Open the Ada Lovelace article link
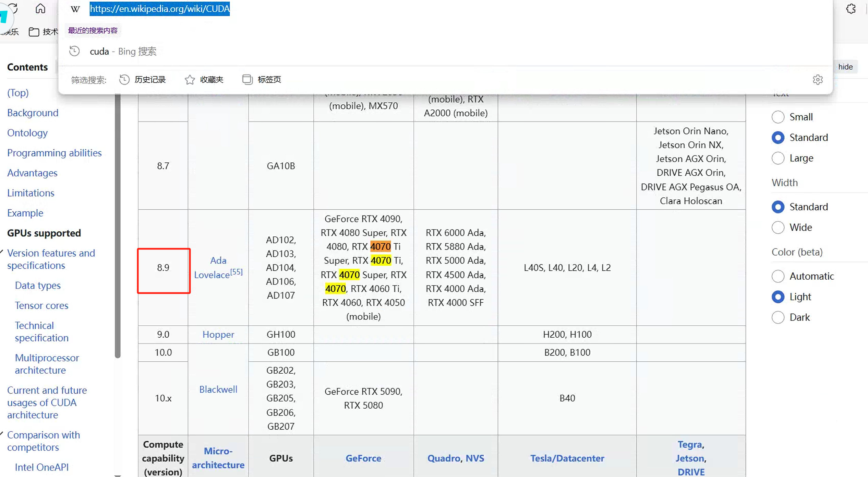This screenshot has width=868, height=477. tap(212, 268)
